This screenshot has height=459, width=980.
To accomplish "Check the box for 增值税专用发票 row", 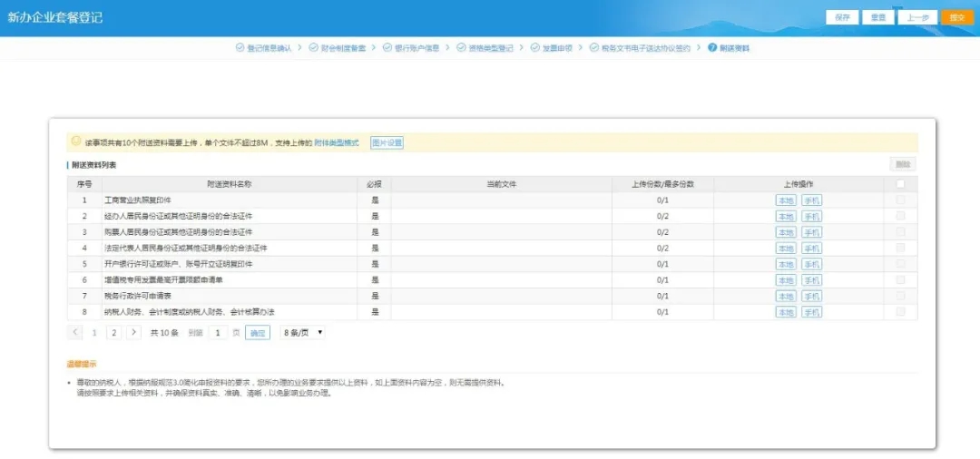I will [x=900, y=279].
